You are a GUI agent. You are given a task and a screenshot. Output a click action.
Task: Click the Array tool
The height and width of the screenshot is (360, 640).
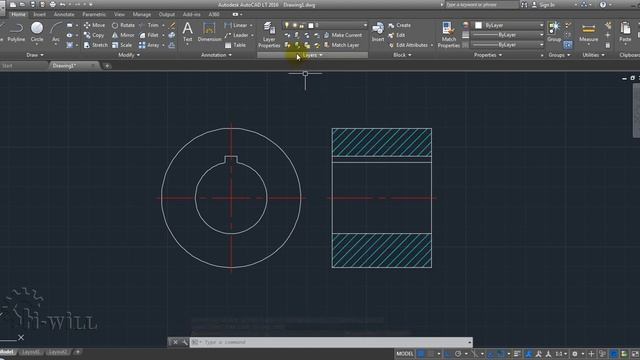[x=149, y=45]
